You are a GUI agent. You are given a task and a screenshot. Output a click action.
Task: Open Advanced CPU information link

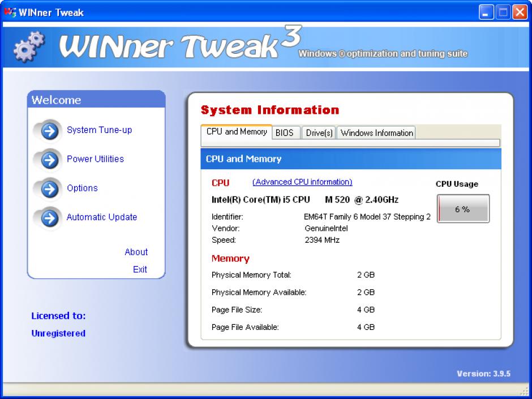pos(302,182)
